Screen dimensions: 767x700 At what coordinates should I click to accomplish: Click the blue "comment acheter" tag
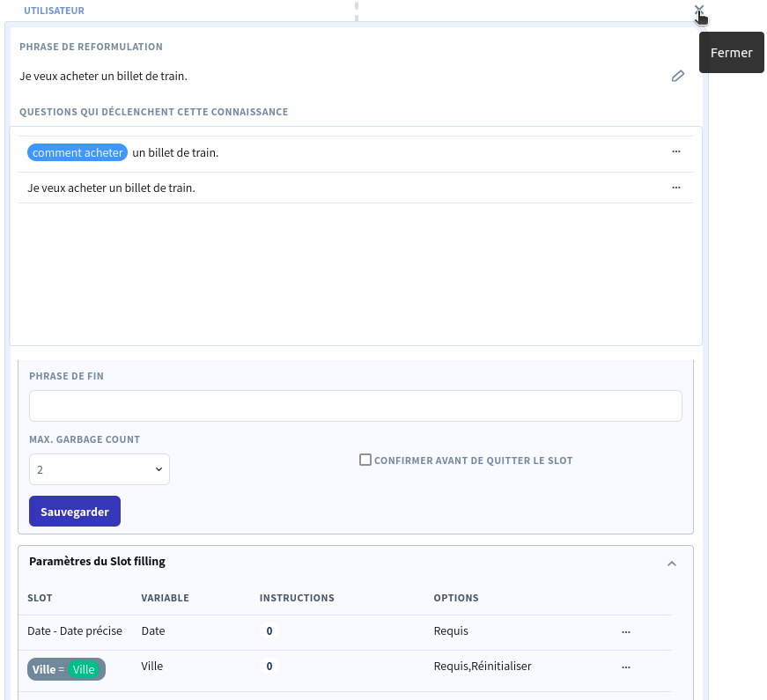click(x=77, y=152)
